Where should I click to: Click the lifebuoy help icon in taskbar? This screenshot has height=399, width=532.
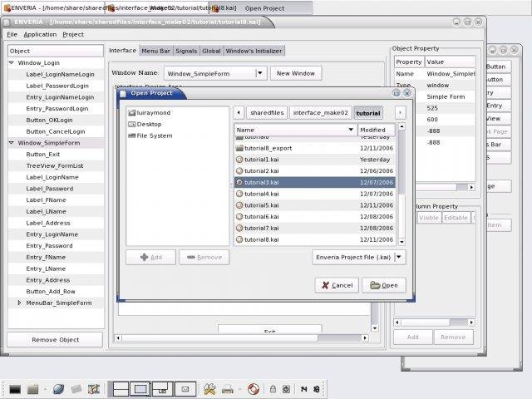tap(253, 388)
